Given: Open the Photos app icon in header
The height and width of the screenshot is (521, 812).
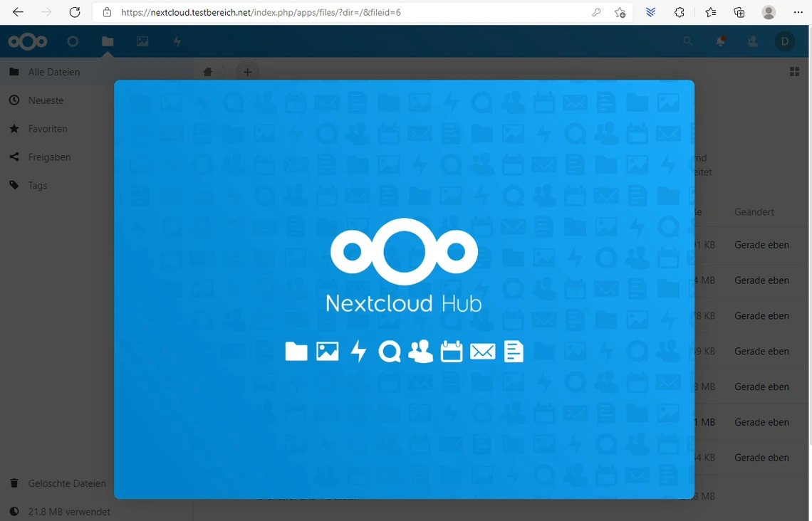Looking at the screenshot, I should [x=142, y=42].
